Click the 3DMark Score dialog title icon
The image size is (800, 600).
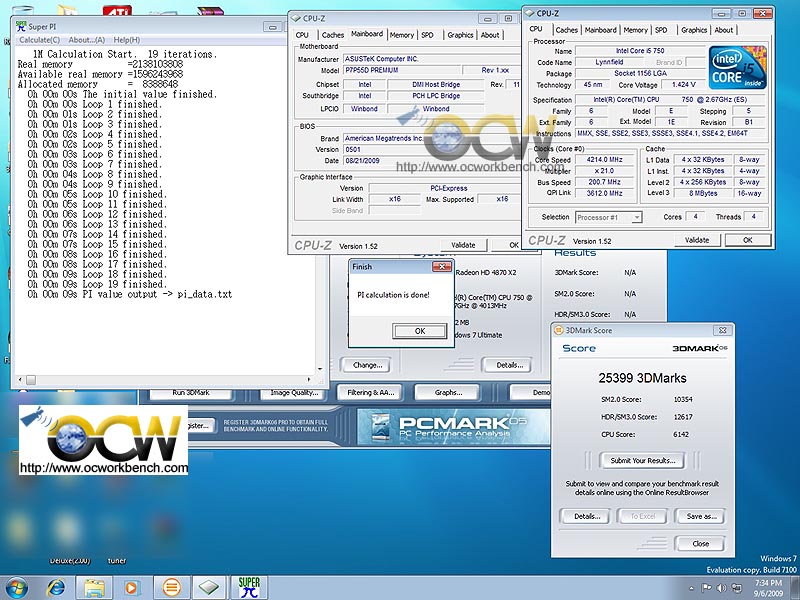(x=558, y=330)
